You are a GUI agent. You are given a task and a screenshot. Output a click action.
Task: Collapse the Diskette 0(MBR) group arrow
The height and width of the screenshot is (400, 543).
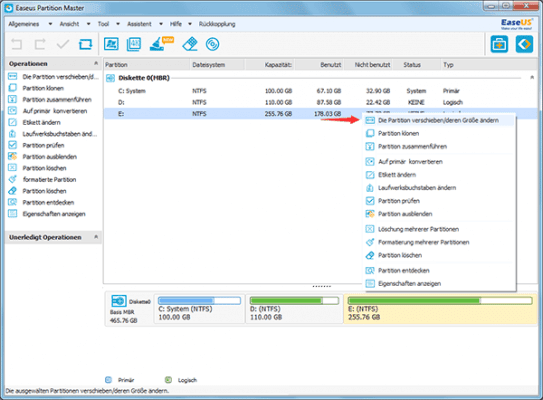[532, 77]
